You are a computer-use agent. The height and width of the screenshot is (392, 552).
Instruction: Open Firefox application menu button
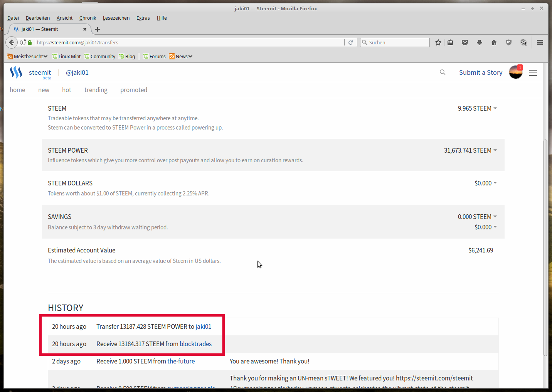tap(540, 42)
